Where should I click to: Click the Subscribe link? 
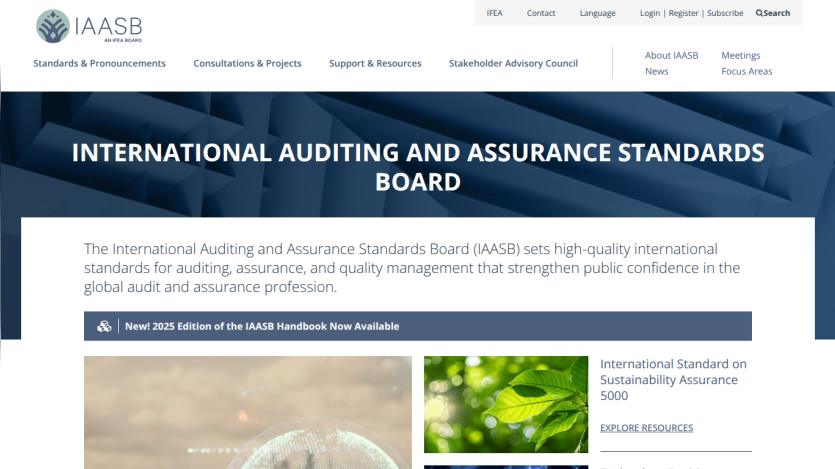[x=725, y=13]
